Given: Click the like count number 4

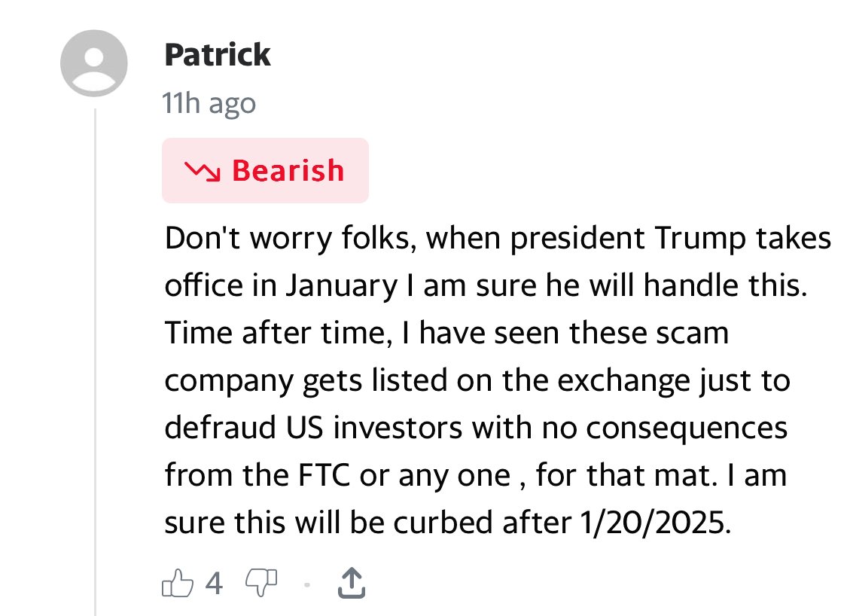Looking at the screenshot, I should 214,582.
